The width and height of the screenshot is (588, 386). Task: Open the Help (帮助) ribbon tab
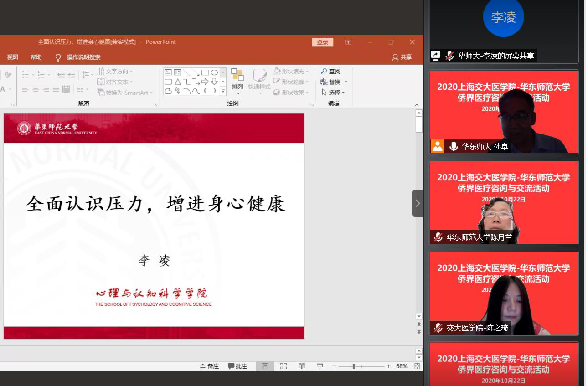tap(36, 57)
